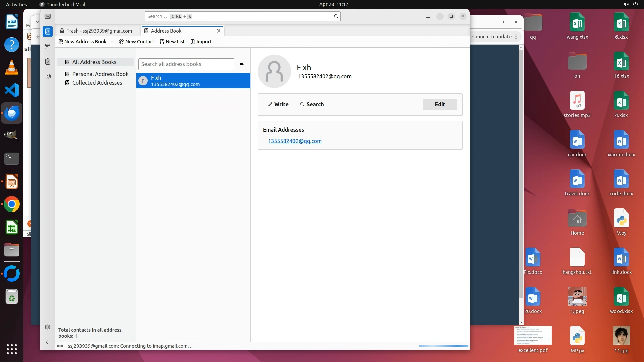Viewport: 644px width, 362px height.
Task: Click the global search magnifier icon
Action: (336, 16)
